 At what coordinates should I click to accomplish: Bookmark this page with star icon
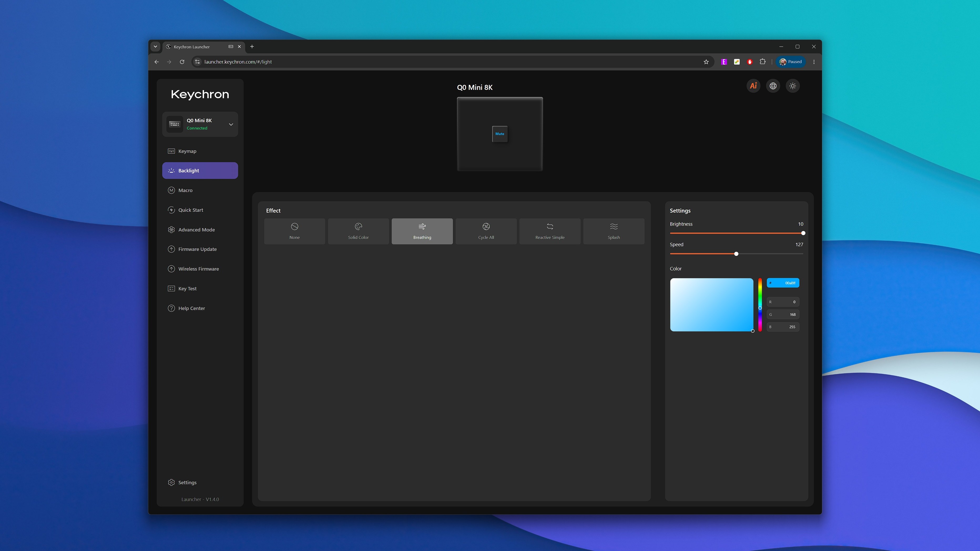706,61
